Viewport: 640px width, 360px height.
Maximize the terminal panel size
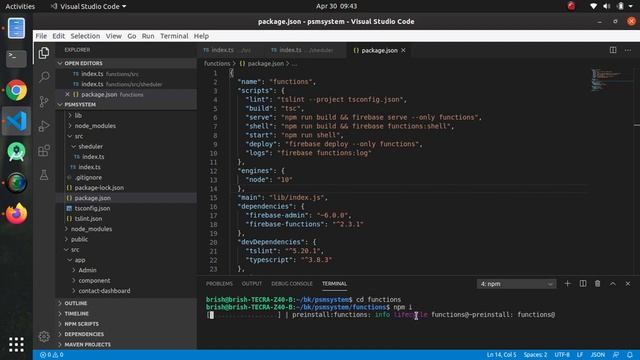click(613, 284)
